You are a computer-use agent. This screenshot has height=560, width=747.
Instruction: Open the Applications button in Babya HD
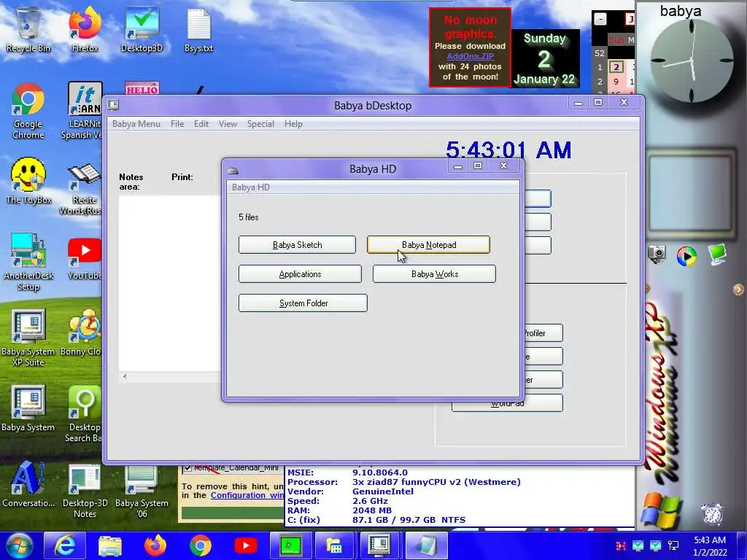(300, 274)
